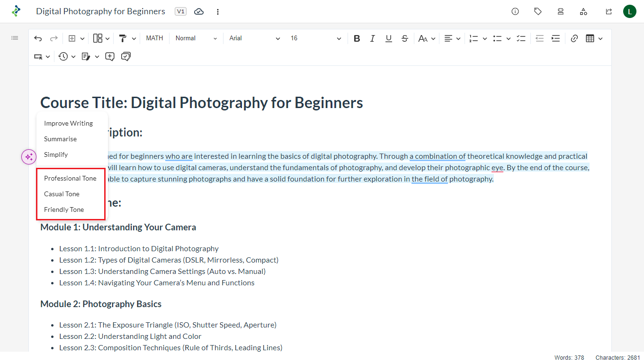This screenshot has height=364, width=644.
Task: Click the MATH button
Action: (154, 38)
